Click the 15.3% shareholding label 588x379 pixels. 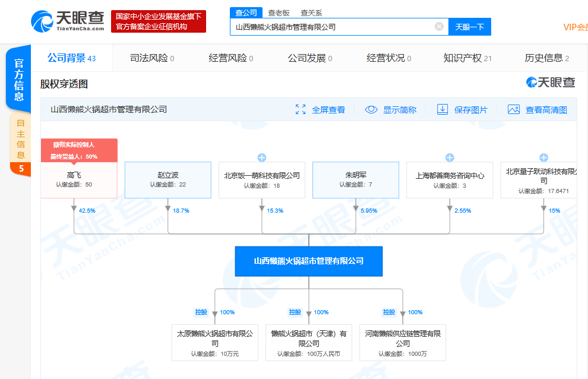pos(275,211)
